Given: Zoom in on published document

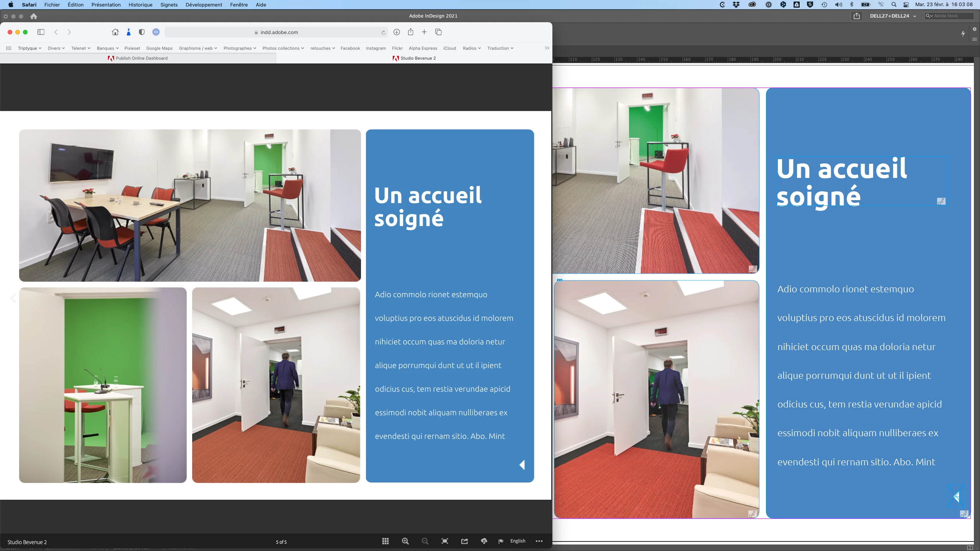Looking at the screenshot, I should click(x=405, y=541).
